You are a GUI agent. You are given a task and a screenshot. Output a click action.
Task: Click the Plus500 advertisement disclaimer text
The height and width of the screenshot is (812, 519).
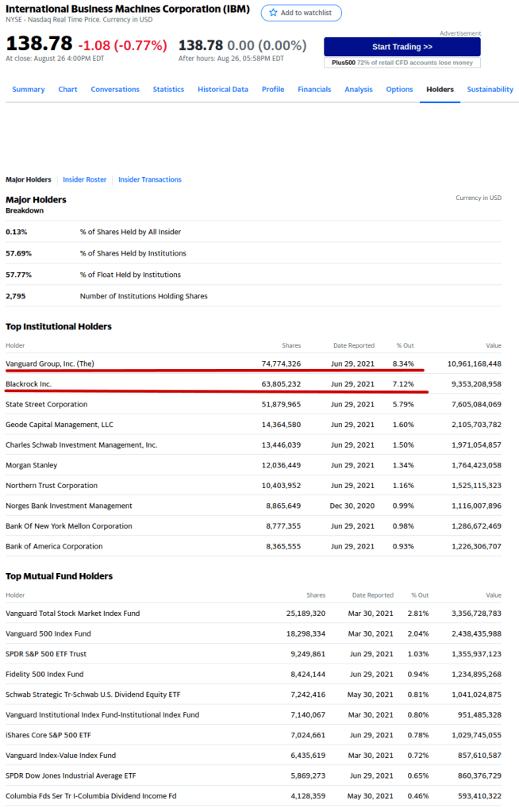(x=402, y=63)
